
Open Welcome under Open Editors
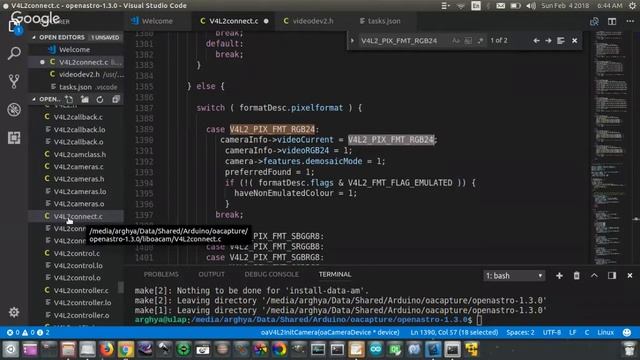coord(76,49)
